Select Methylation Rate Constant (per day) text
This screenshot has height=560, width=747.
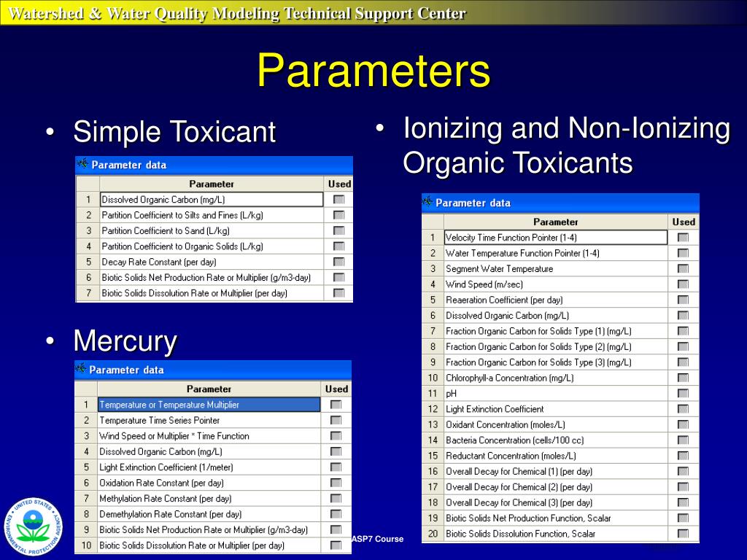point(166,498)
